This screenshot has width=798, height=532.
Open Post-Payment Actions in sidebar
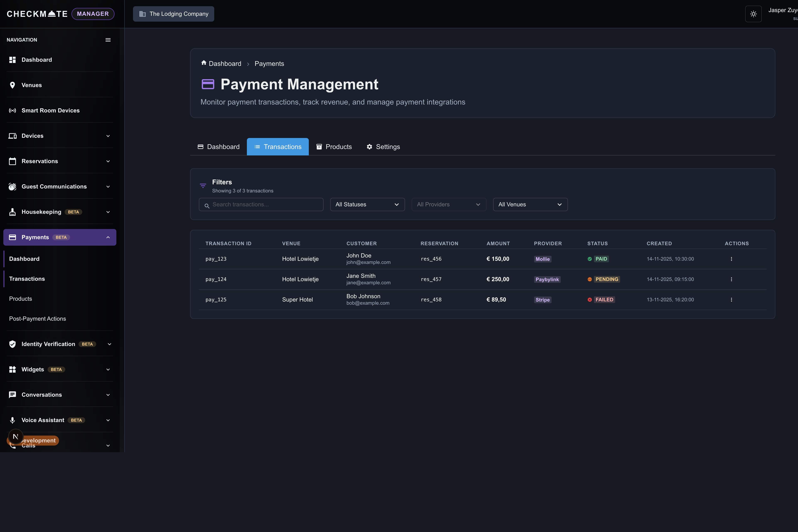coord(37,319)
